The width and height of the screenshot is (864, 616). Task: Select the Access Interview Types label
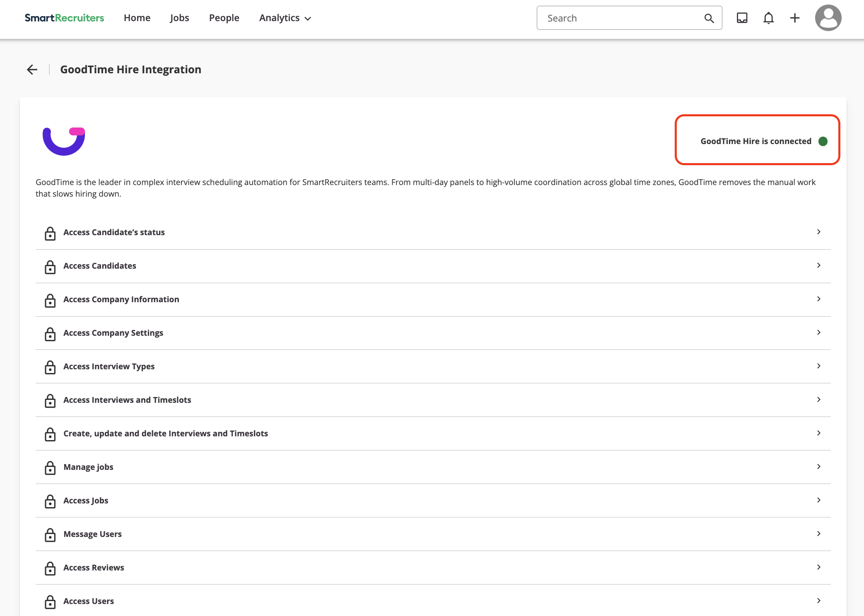(x=109, y=366)
